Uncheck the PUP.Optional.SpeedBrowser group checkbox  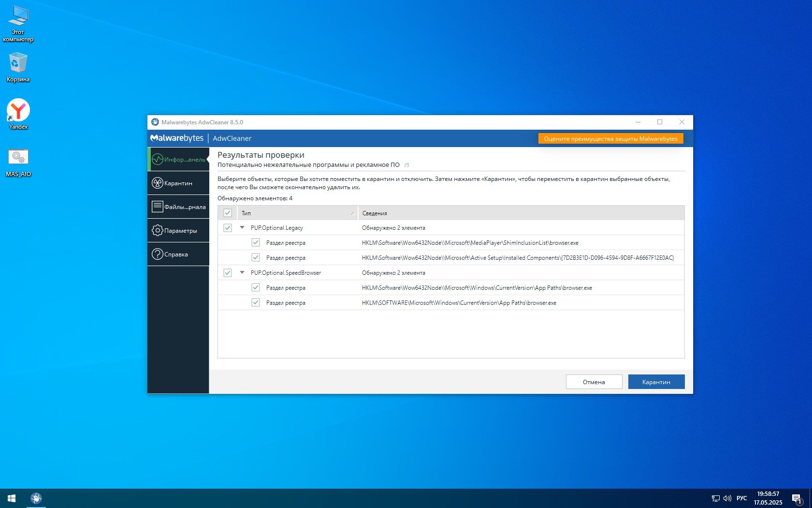(x=228, y=273)
